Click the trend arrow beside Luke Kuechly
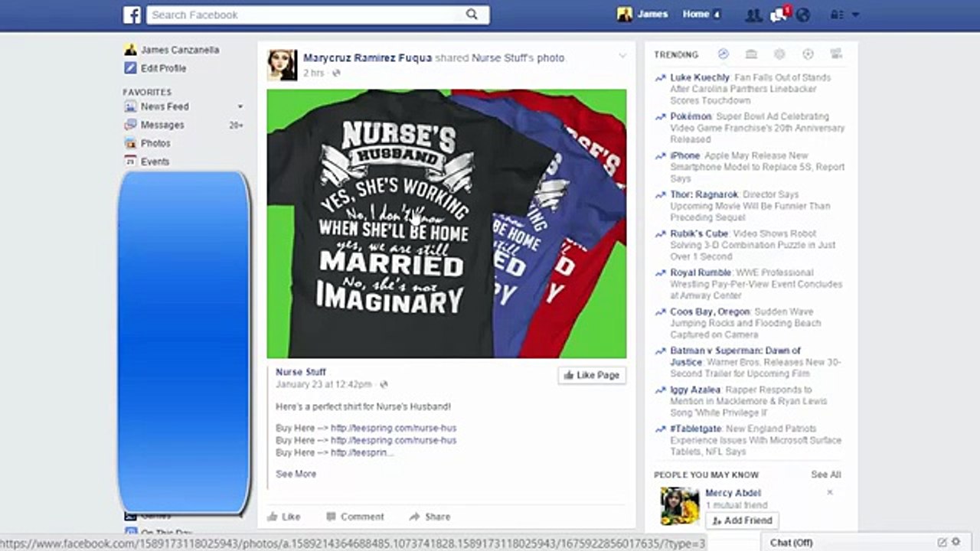The width and height of the screenshot is (980, 551). pyautogui.click(x=660, y=78)
